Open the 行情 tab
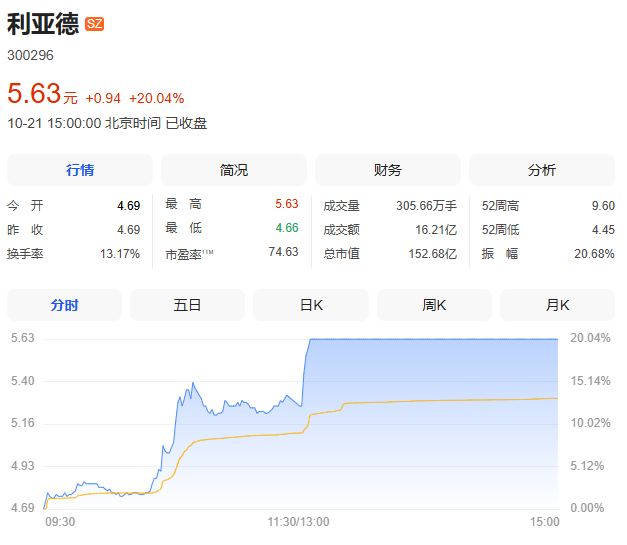Viewport: 627px width, 545px height. pos(80,170)
